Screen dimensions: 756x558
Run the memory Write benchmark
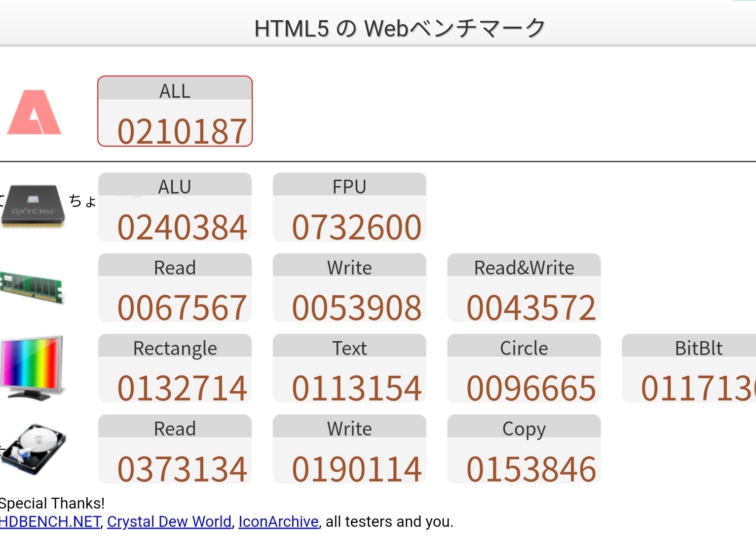click(349, 288)
